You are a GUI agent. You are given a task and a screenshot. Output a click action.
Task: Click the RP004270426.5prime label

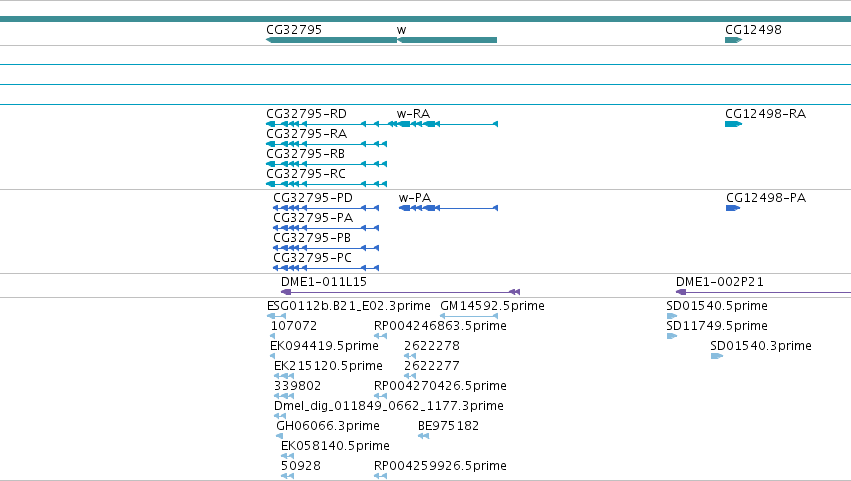(440, 387)
